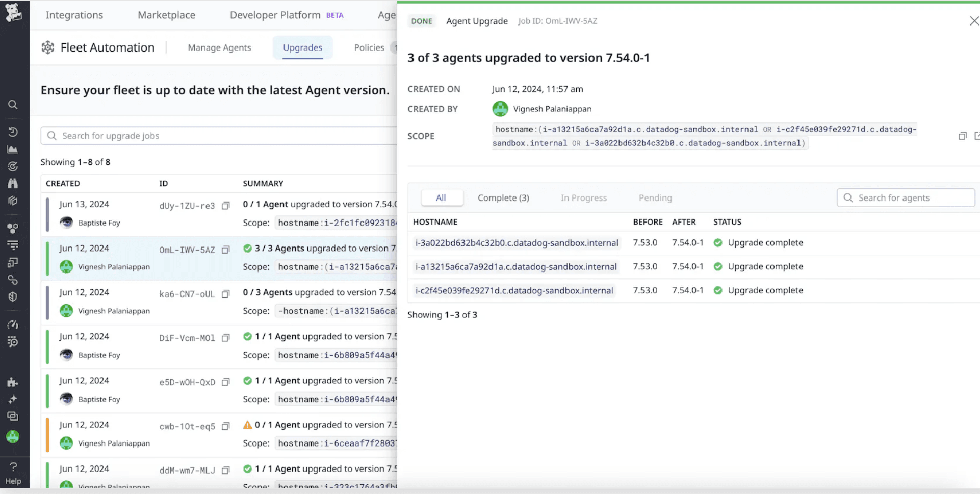Open the Integrations top menu
Image resolution: width=980 pixels, height=494 pixels.
74,15
